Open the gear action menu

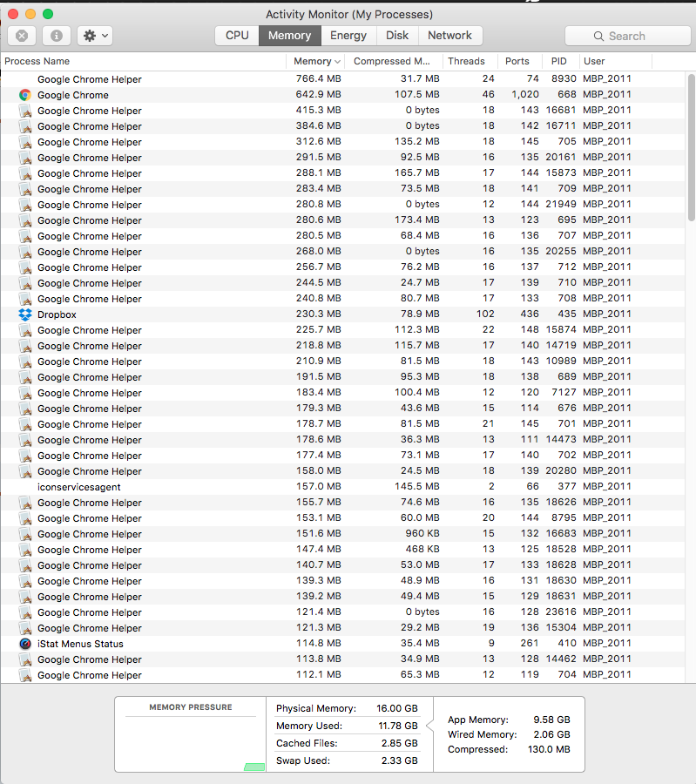click(95, 36)
